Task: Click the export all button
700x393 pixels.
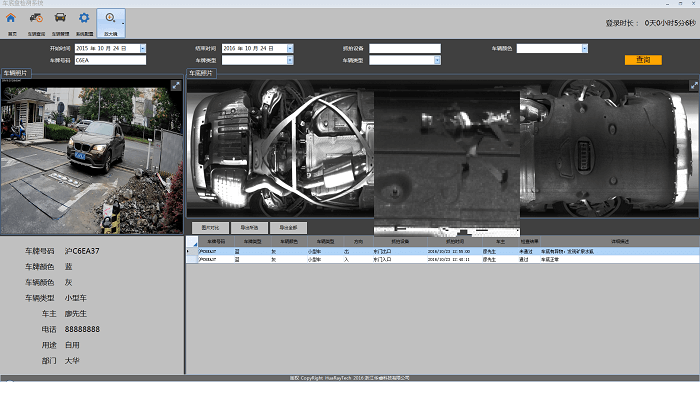Action: coord(288,228)
